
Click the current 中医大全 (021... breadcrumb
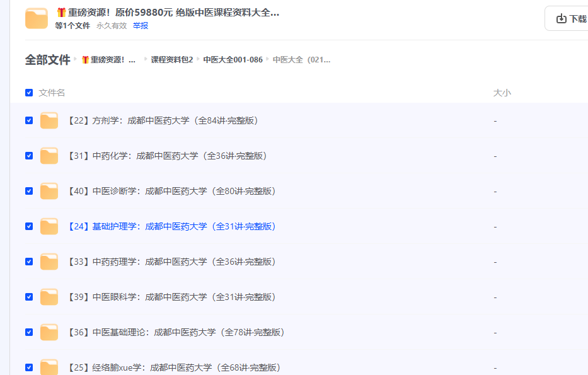301,60
